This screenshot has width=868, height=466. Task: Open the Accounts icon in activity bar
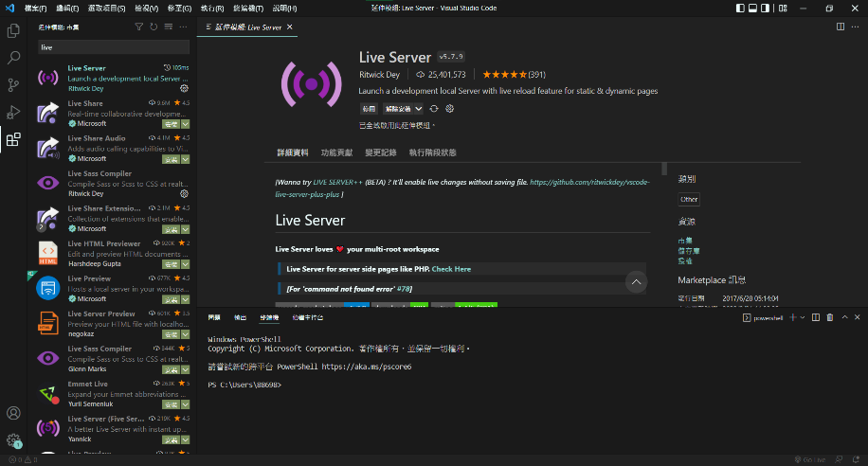13,413
